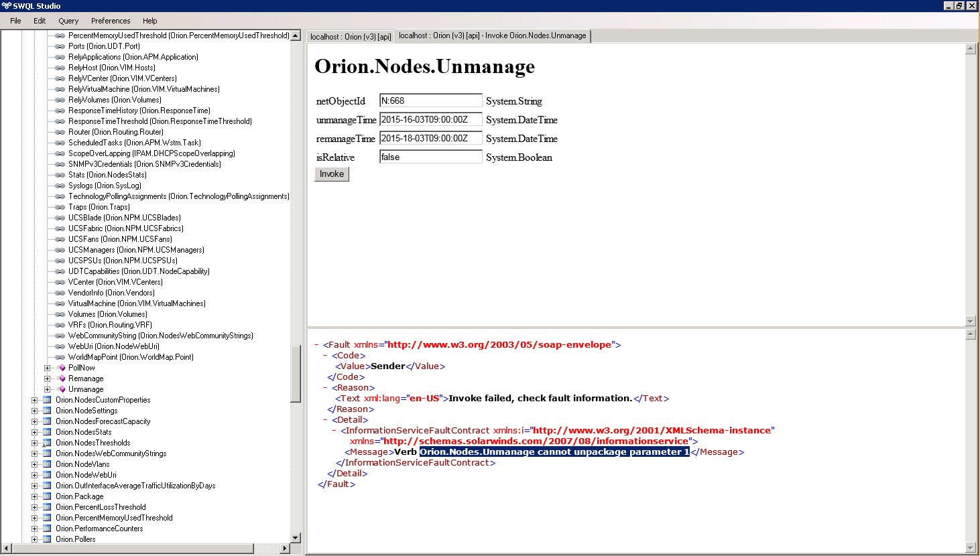This screenshot has width=980, height=556.
Task: Open the Query menu
Action: click(x=68, y=21)
